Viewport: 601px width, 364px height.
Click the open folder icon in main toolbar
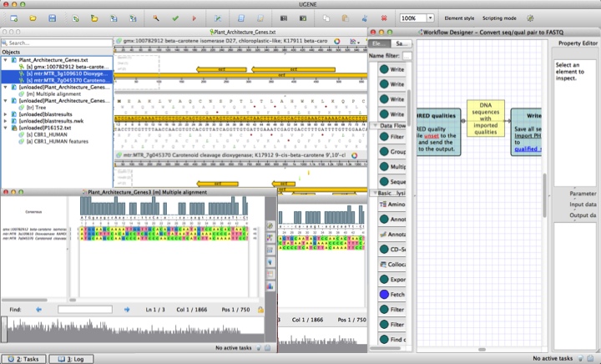point(33,18)
